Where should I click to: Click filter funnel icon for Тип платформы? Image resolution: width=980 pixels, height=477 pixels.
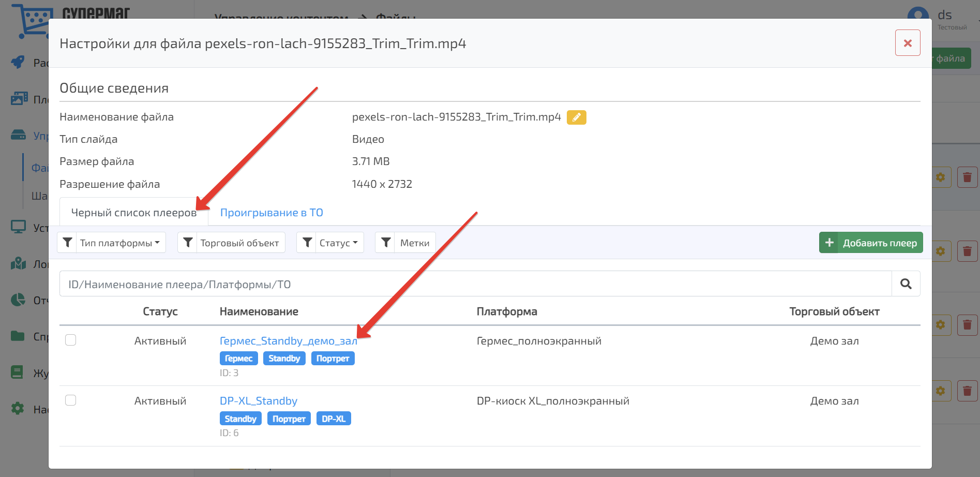pyautogui.click(x=67, y=243)
